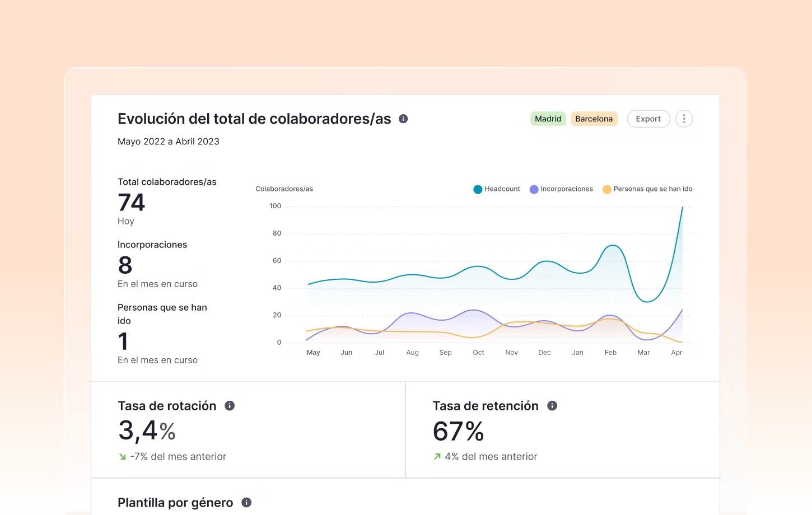Click the Apr month on the x-axis
This screenshot has height=515, width=812.
click(x=676, y=353)
